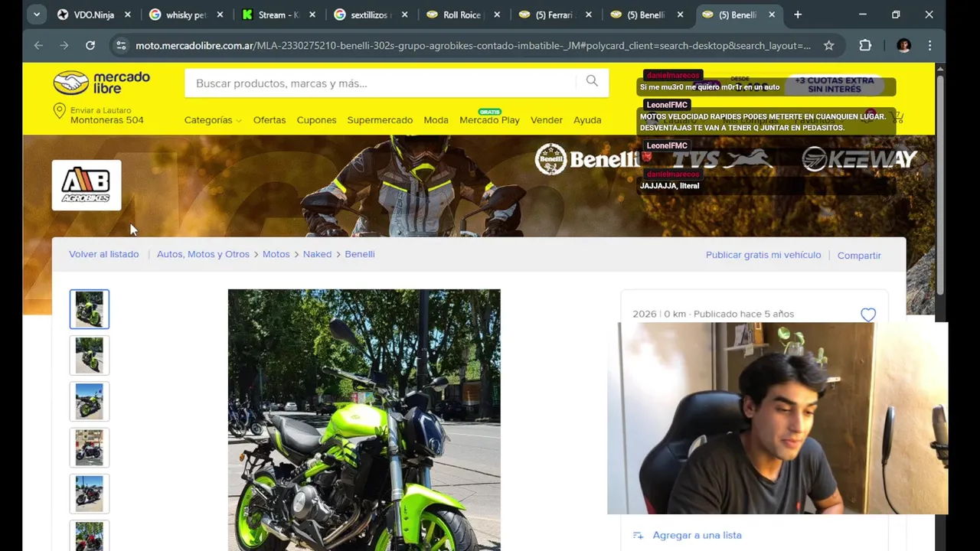Click the search magnifier icon
The height and width of the screenshot is (551, 980).
coord(592,81)
